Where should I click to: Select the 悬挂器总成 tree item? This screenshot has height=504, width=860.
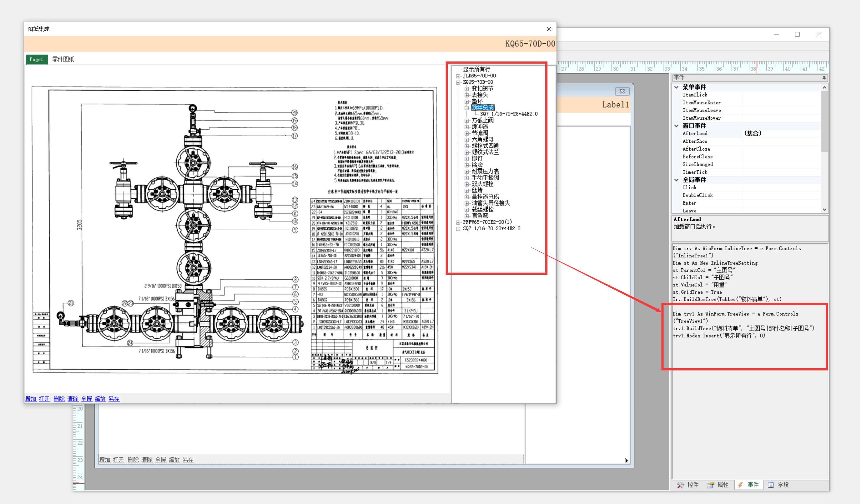point(485,197)
